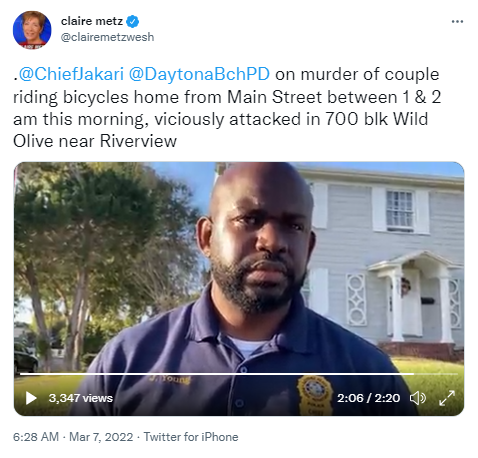Screen dimensions: 478x458
Task: Seek within the video progress bar
Action: pyautogui.click(x=239, y=374)
